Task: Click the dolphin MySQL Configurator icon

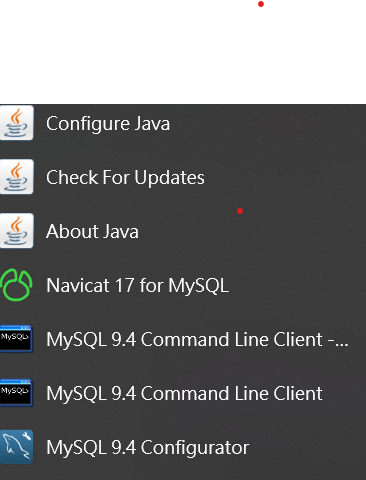Action: [16, 447]
